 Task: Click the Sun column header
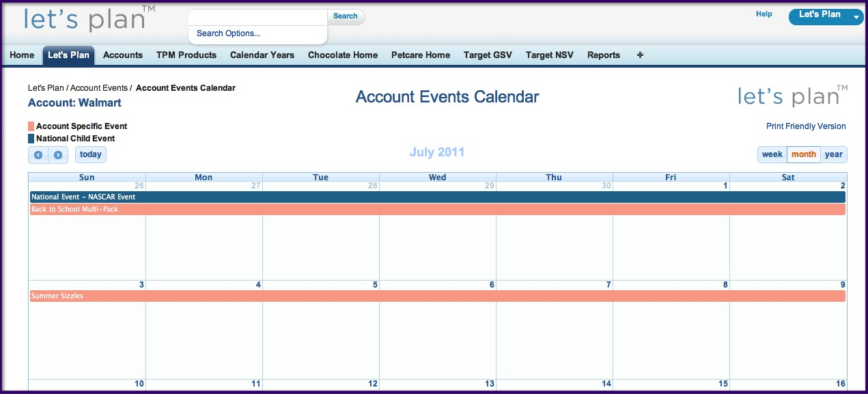[87, 177]
